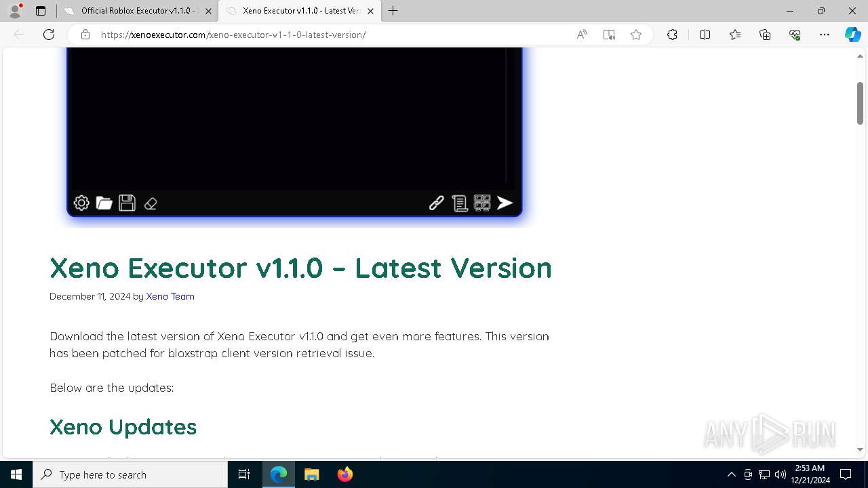This screenshot has width=868, height=488.
Task: Click the open folder icon in executor image
Action: tap(104, 203)
